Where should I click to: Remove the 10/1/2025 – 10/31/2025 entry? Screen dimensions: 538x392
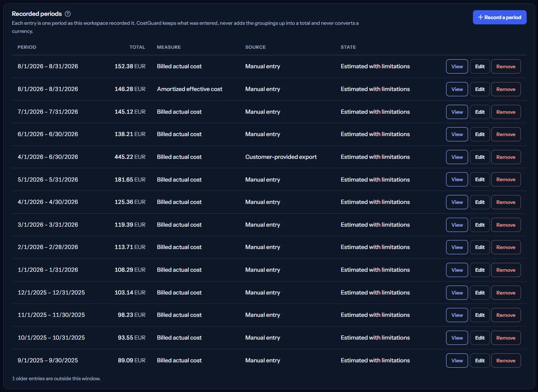tap(506, 338)
